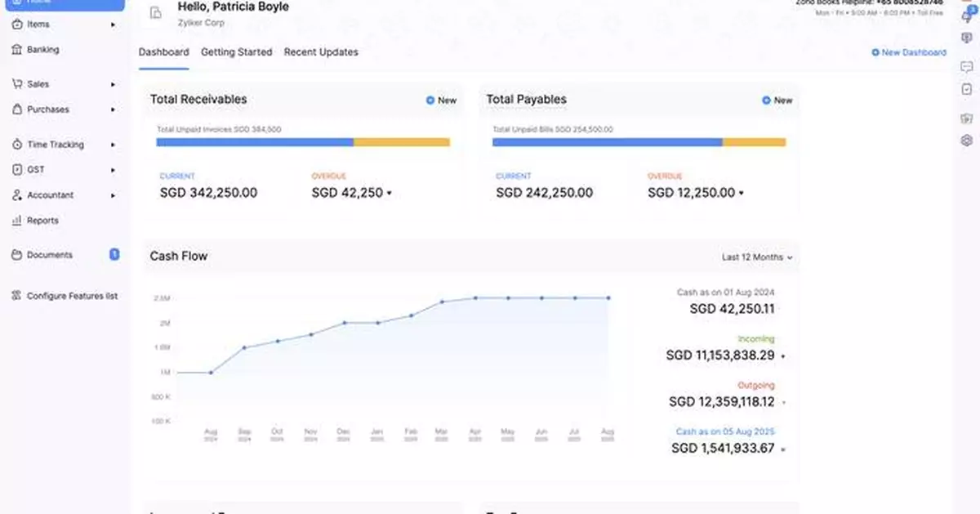980x514 pixels.
Task: Switch to the Recent Updates tab
Action: tap(320, 51)
